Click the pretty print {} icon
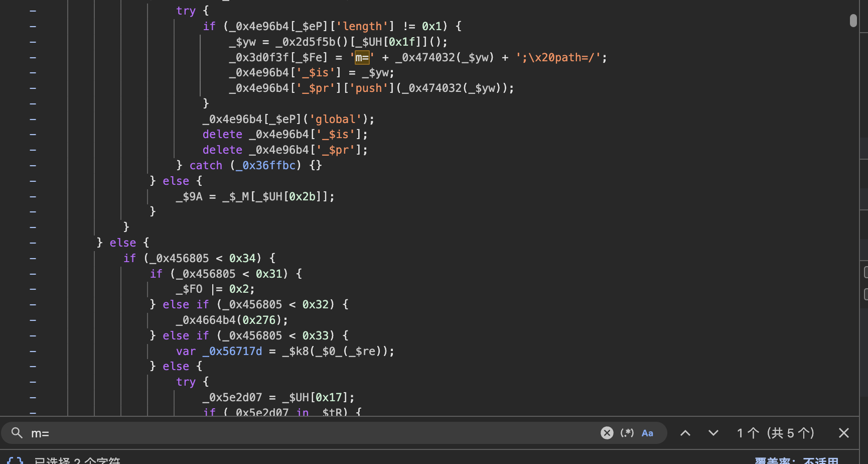This screenshot has width=868, height=464. 15,460
